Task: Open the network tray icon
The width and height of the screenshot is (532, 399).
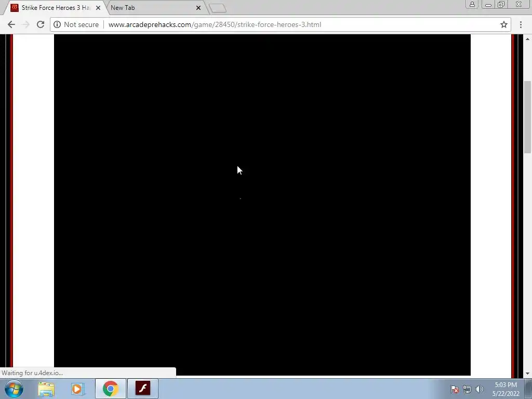Action: pos(467,389)
